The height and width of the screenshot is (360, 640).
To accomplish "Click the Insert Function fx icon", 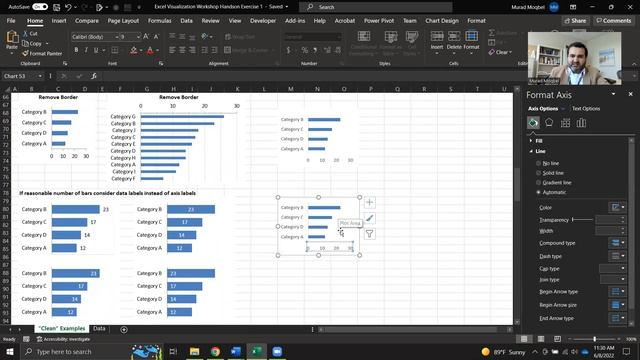I will [x=94, y=76].
